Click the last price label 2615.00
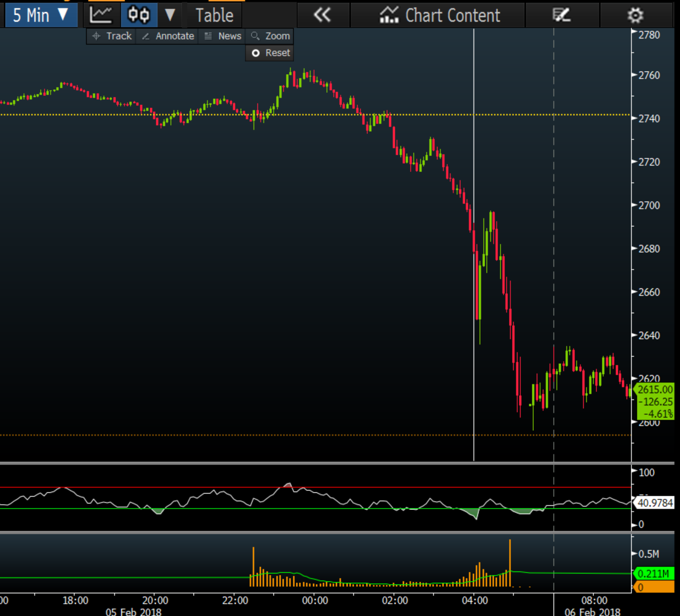The height and width of the screenshot is (616, 680). tap(655, 390)
